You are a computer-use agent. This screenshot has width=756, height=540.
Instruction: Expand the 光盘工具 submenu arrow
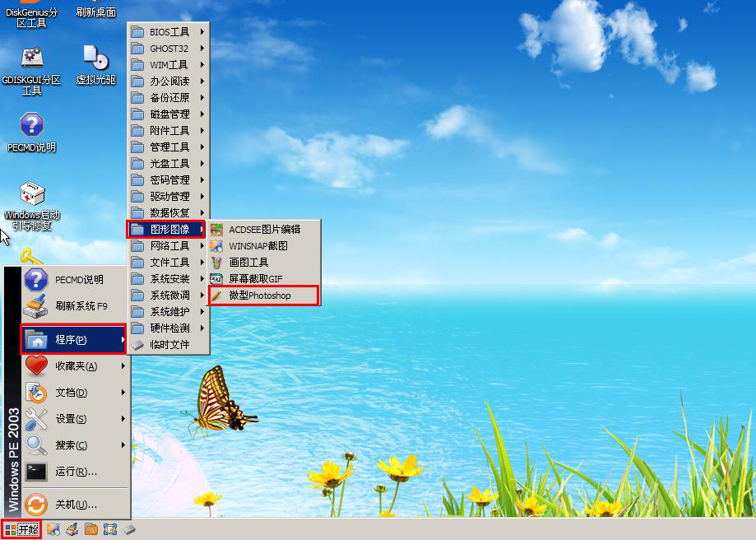pyautogui.click(x=202, y=163)
